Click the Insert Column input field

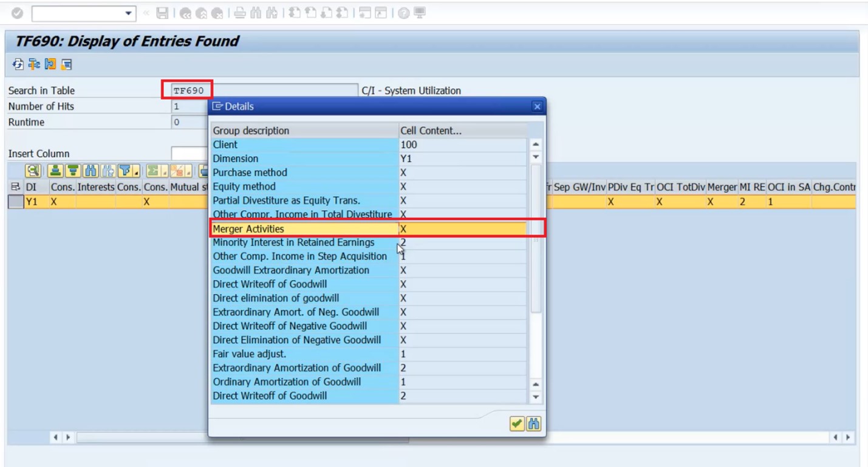tap(190, 154)
